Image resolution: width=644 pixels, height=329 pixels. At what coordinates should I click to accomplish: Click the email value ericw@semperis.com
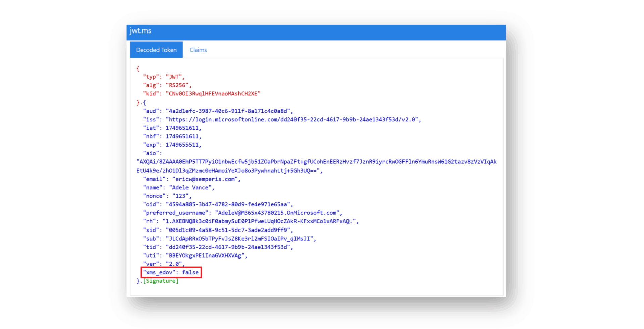tap(205, 179)
